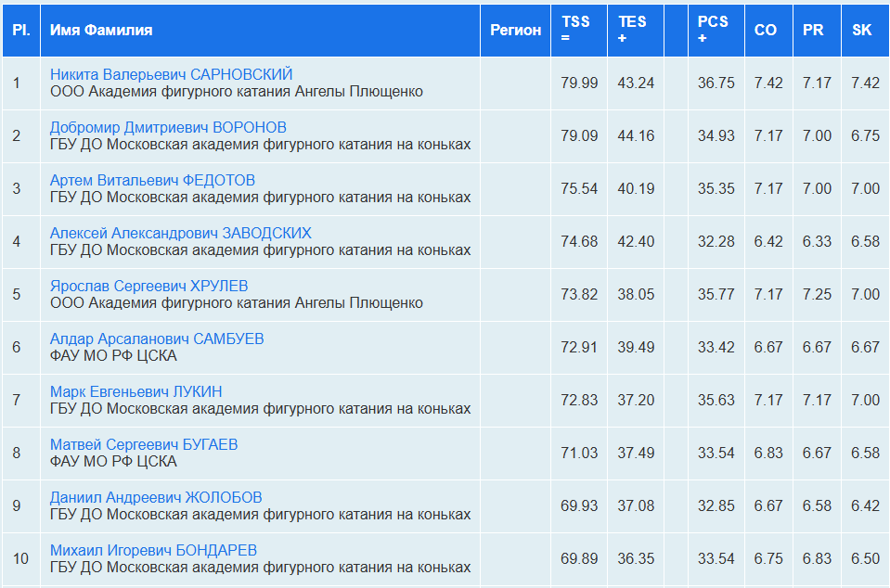The image size is (890, 588).
Task: Click the Имя Фамилия column header
Action: coord(260,30)
